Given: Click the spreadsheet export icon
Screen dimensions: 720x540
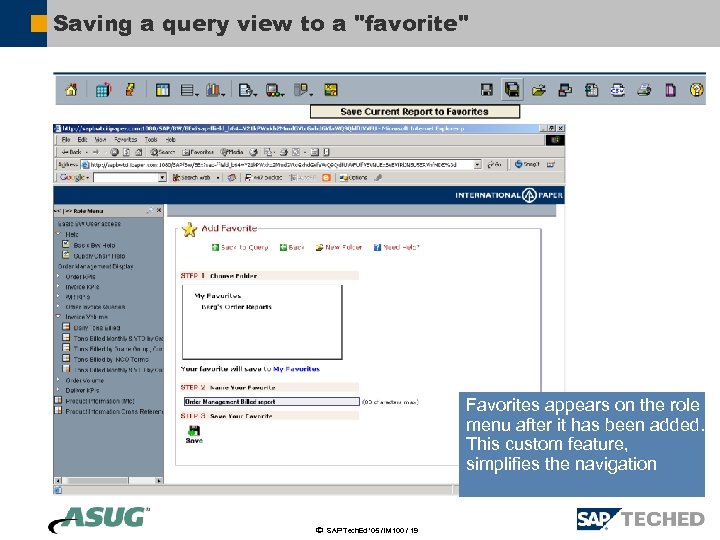Looking at the screenshot, I should pyautogui.click(x=591, y=90).
